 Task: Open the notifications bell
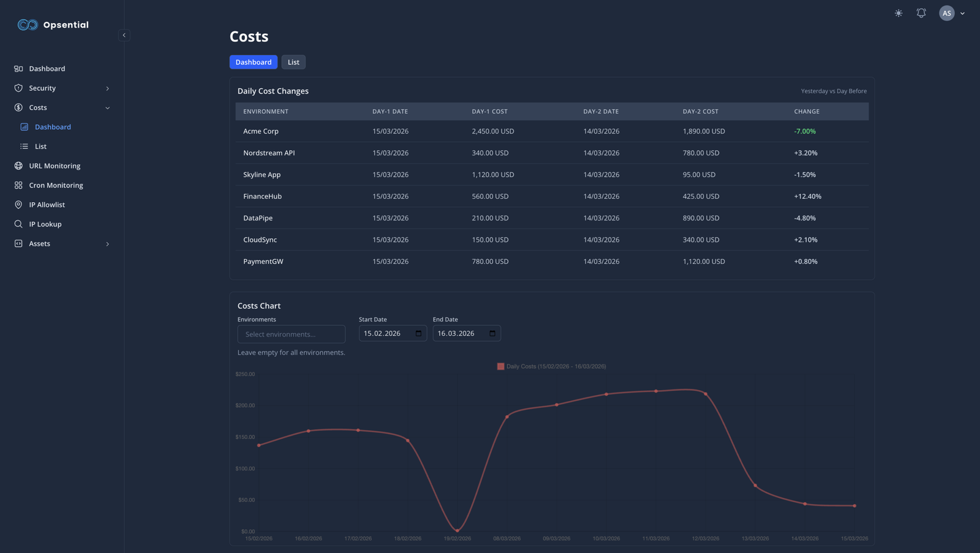click(x=921, y=13)
